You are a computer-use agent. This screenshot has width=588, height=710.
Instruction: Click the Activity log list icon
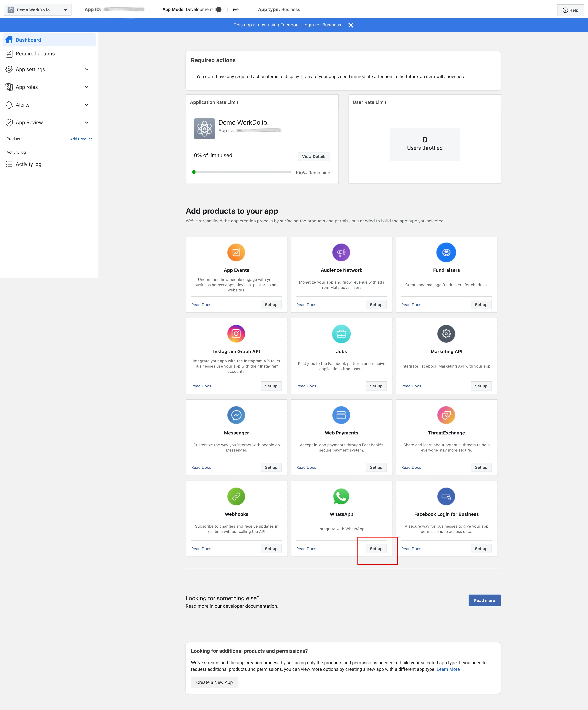(x=9, y=164)
